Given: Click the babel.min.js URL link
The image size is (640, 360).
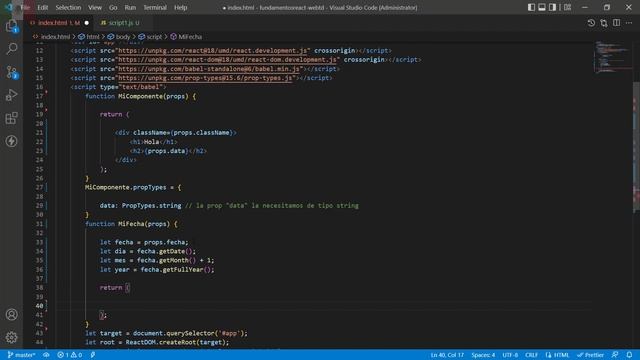Looking at the screenshot, I should point(209,69).
